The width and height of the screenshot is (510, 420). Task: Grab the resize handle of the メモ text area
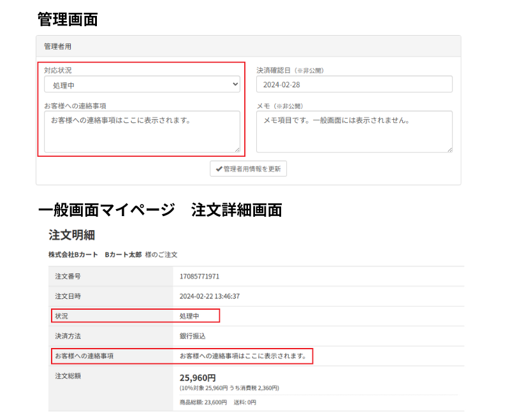(x=449, y=150)
